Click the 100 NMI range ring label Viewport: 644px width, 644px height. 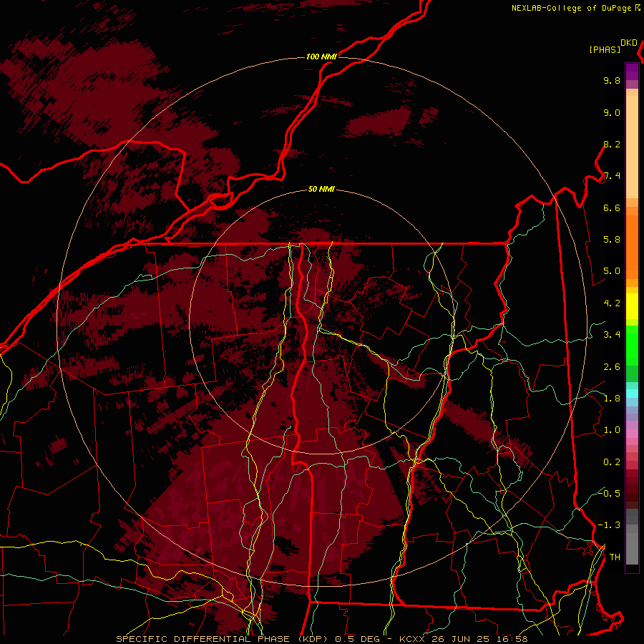tap(321, 57)
